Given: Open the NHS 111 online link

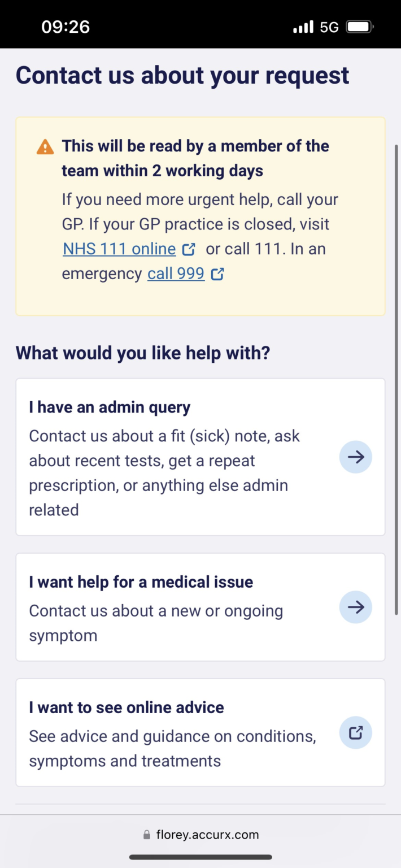Looking at the screenshot, I should [x=119, y=249].
